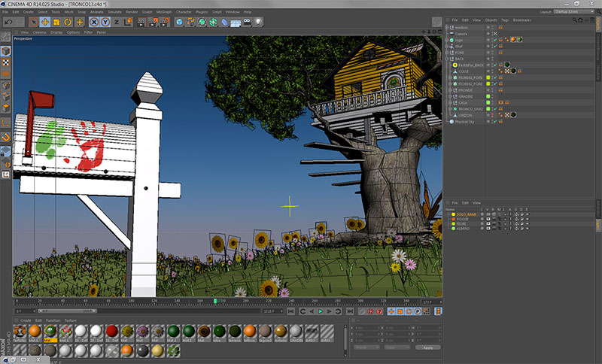The image size is (602, 364).
Task: Toggle the Y axis lock icon
Action: [x=105, y=22]
